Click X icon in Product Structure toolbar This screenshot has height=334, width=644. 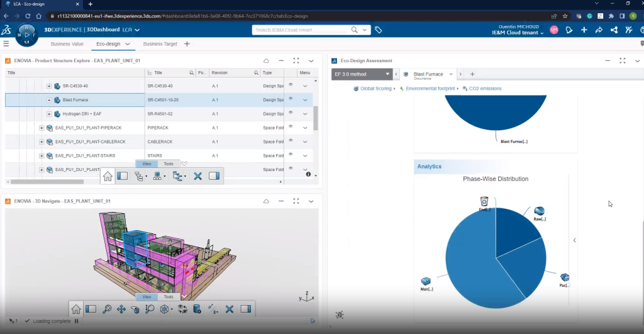click(x=197, y=176)
